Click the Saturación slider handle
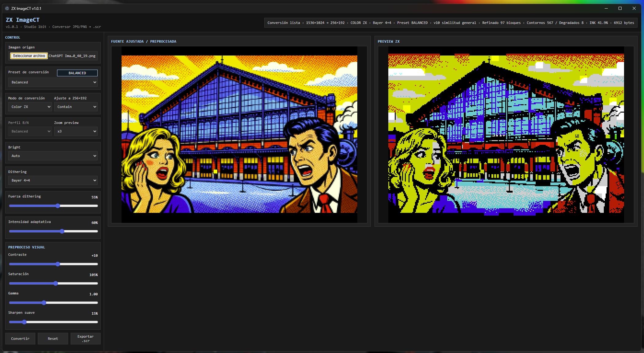 pos(56,283)
